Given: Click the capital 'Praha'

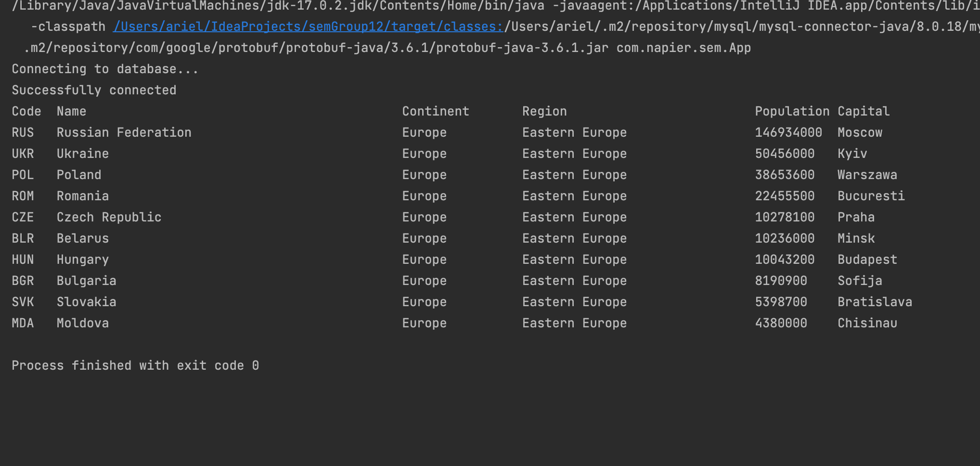Looking at the screenshot, I should [x=856, y=217].
